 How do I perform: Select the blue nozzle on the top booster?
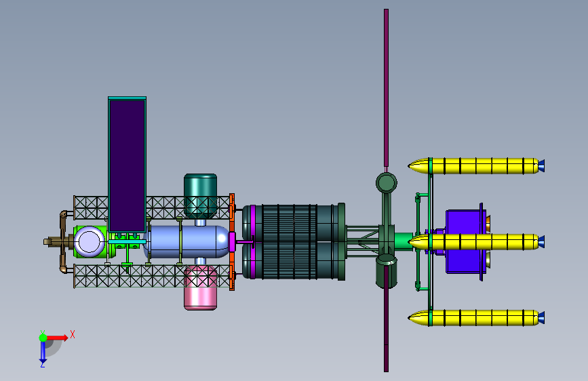[541, 166]
